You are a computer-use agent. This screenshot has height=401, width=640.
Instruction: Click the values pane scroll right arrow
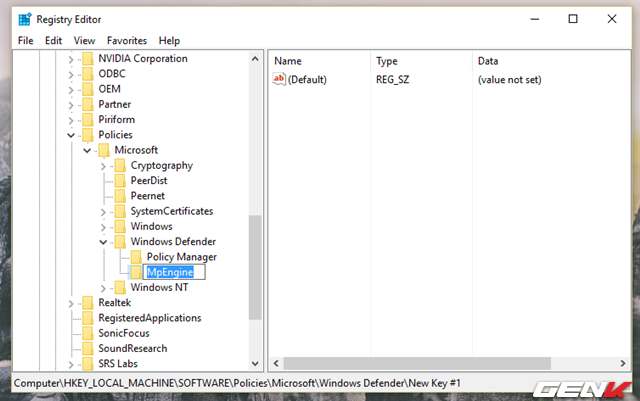tap(622, 363)
